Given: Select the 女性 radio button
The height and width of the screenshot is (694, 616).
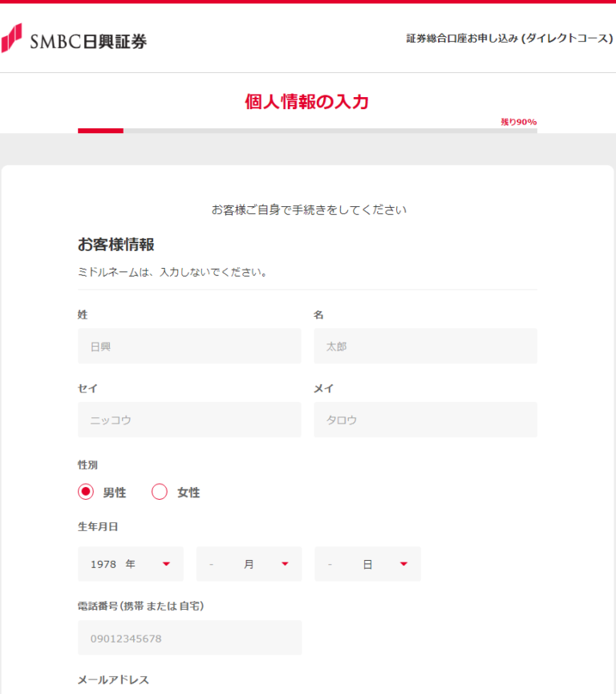Looking at the screenshot, I should [160, 492].
